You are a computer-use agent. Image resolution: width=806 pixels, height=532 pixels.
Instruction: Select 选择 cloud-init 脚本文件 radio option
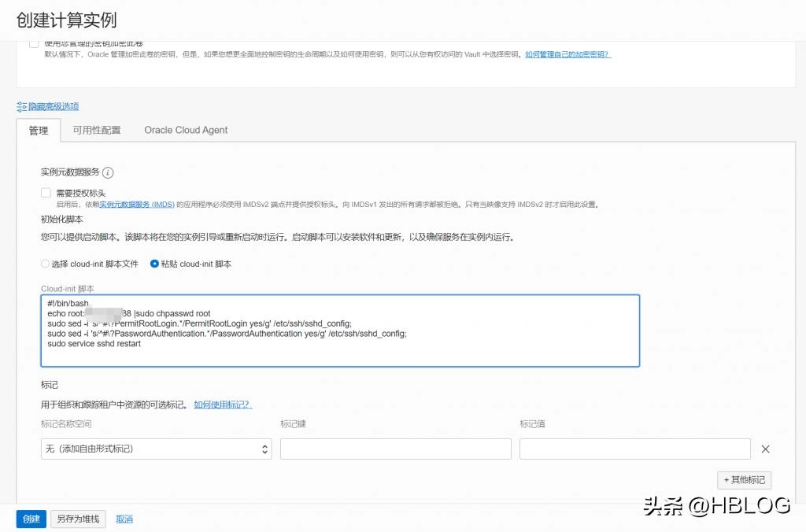tap(45, 264)
